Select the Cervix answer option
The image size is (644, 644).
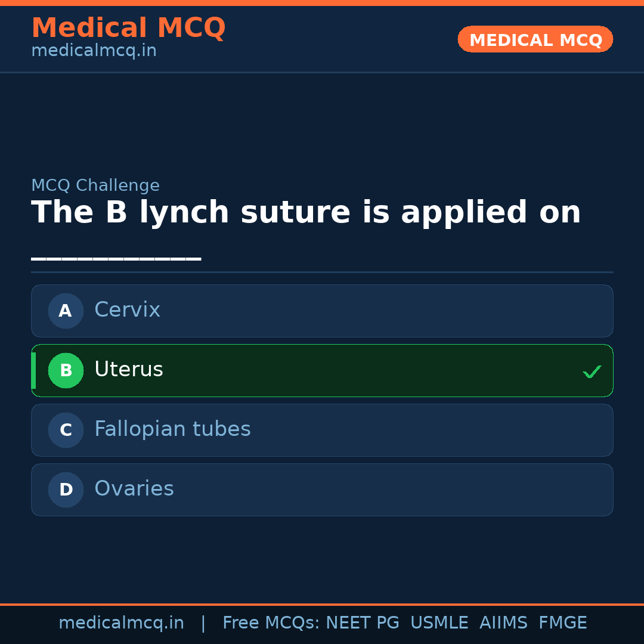point(322,311)
